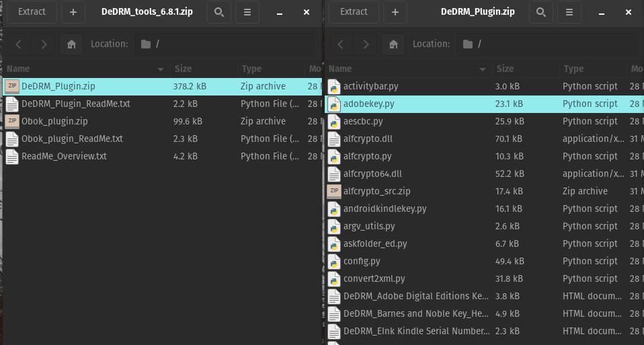
Task: Click 99.6 kB size cell
Action: (x=188, y=121)
